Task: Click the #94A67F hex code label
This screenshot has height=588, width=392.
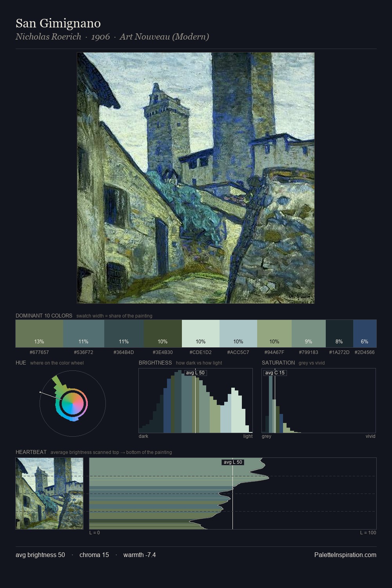Action: 274,352
